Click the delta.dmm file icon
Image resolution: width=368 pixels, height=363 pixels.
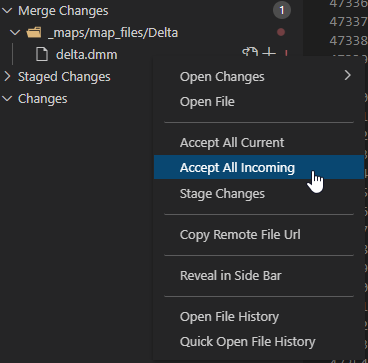click(x=42, y=54)
